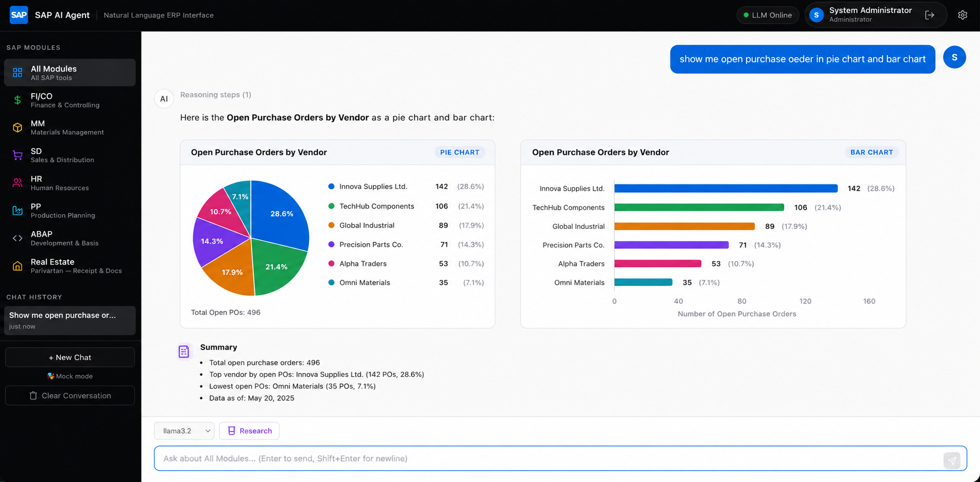Open the Development & Basis module
This screenshot has width=980, height=482.
click(70, 238)
